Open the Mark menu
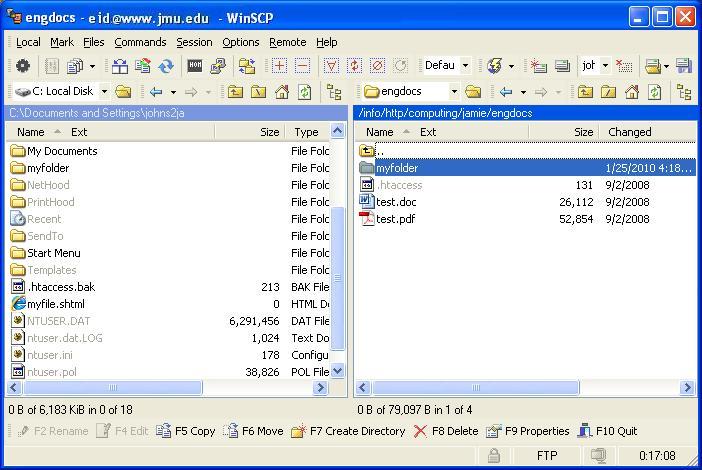 pos(62,42)
